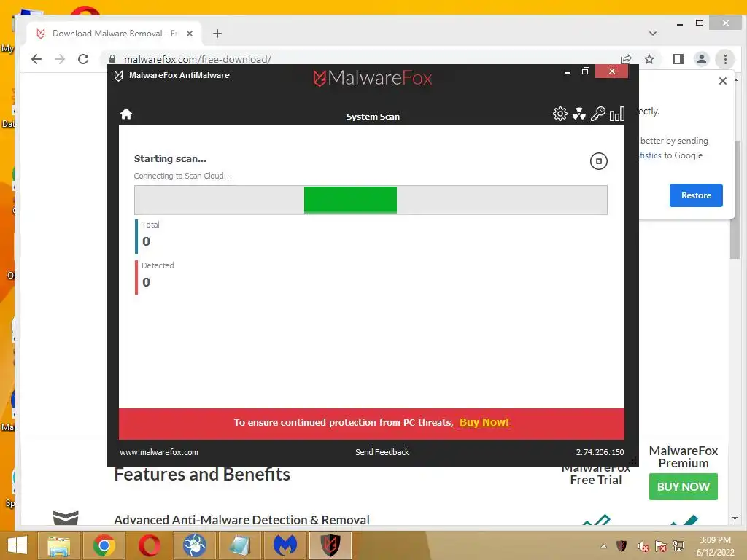Open Chrome profile avatar

pyautogui.click(x=701, y=59)
